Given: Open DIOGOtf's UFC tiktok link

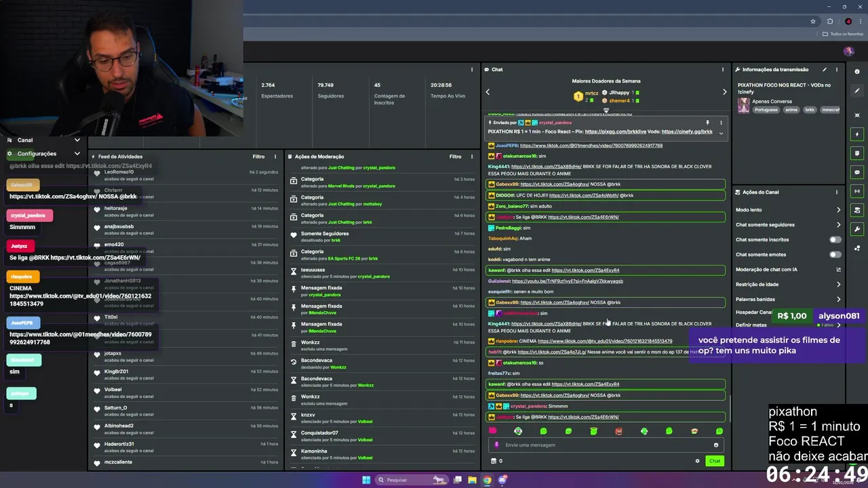Looking at the screenshot, I should point(584,195).
